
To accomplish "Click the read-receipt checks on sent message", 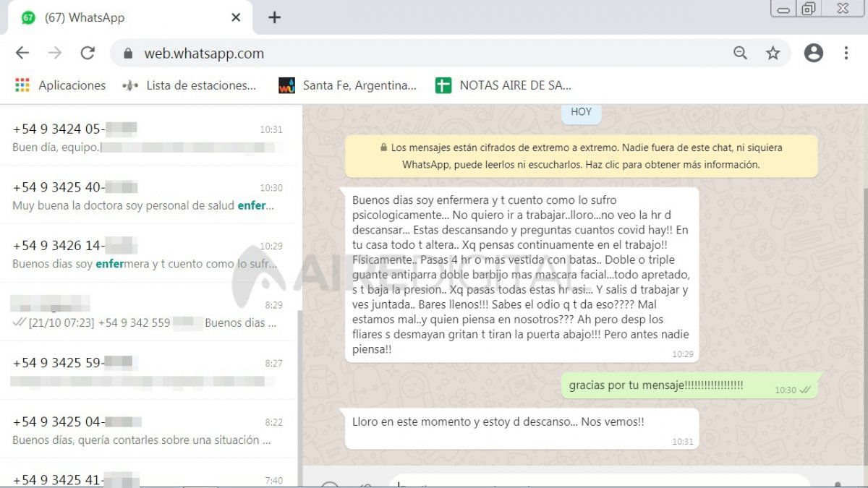I will pyautogui.click(x=805, y=390).
